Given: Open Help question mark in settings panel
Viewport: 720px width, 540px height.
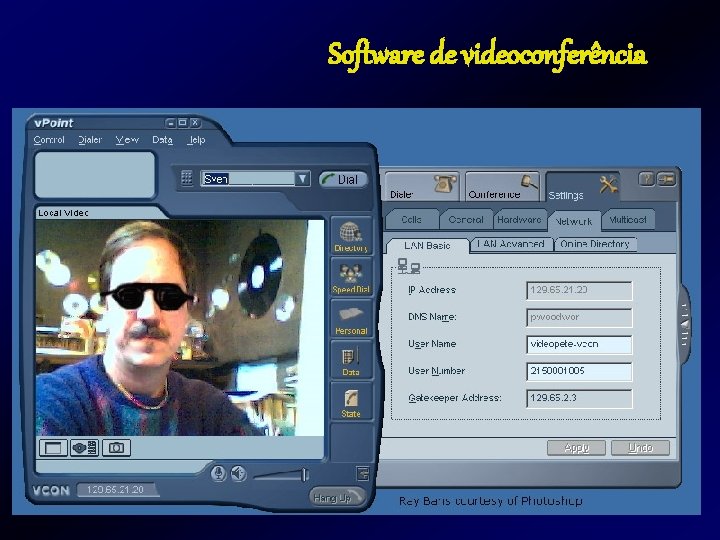Looking at the screenshot, I should coord(646,179).
